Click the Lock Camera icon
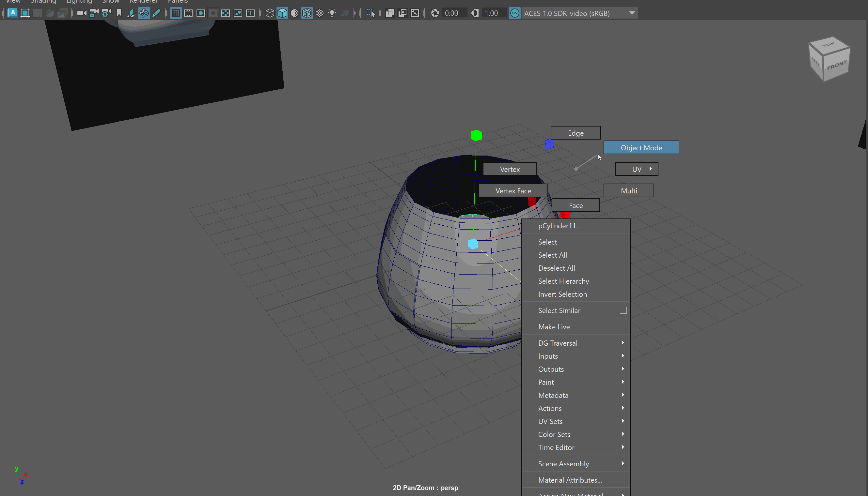Image resolution: width=868 pixels, height=496 pixels. click(x=94, y=13)
